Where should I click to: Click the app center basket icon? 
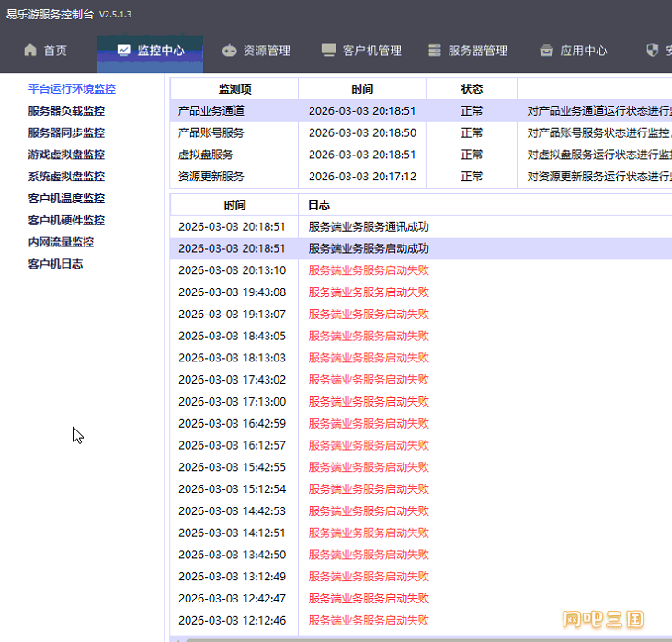coord(546,51)
